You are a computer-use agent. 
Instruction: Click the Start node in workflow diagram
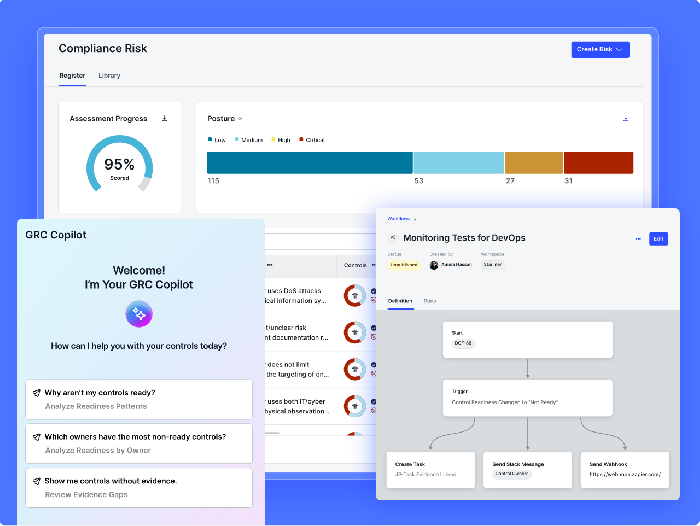click(528, 340)
